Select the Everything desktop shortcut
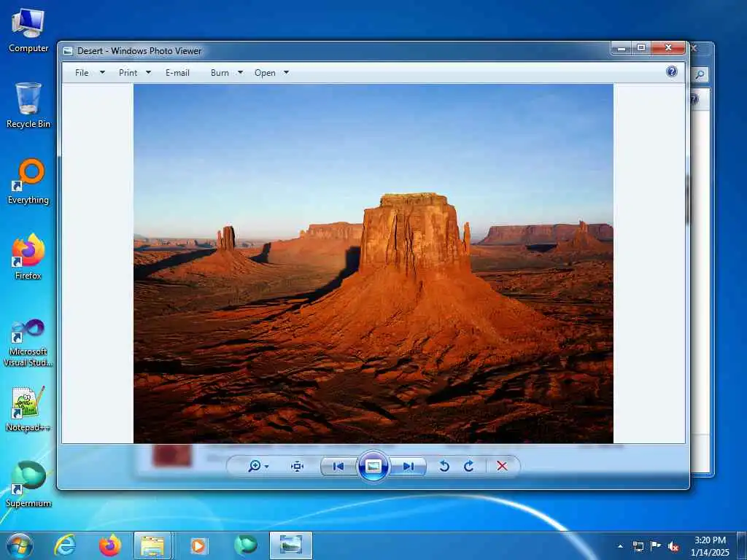The height and width of the screenshot is (560, 747). [x=28, y=182]
